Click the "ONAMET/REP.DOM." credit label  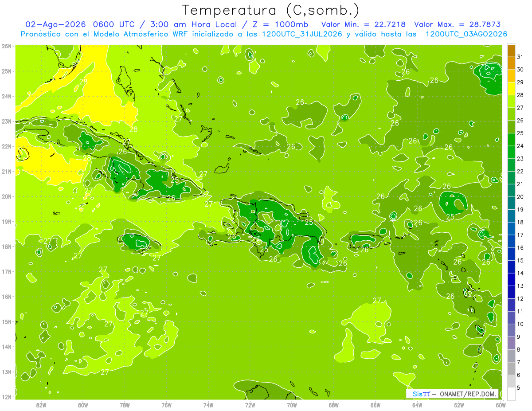pos(468,394)
